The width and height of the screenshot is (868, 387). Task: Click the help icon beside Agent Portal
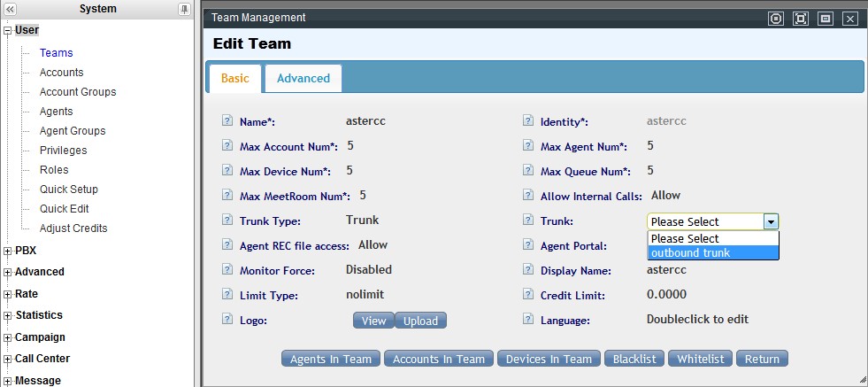click(x=528, y=245)
